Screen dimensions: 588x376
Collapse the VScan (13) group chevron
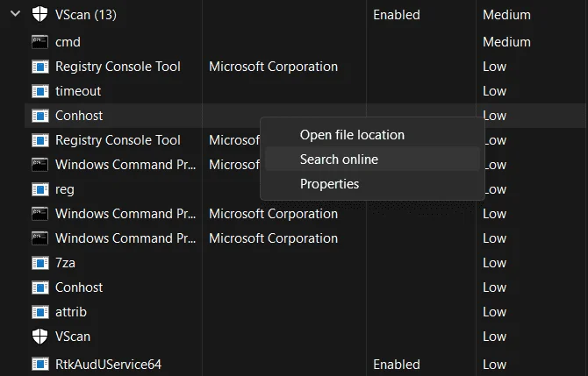(x=16, y=14)
